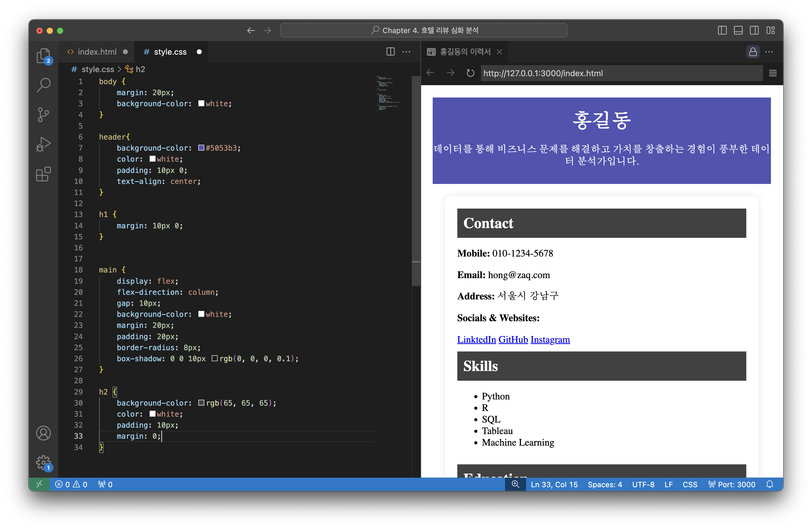812x529 pixels.
Task: Split the editor to the right
Action: 390,52
